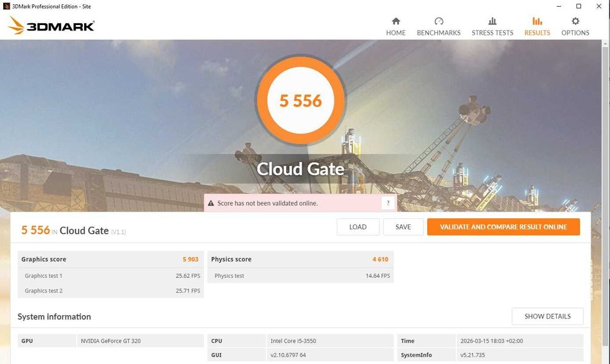Click the Physics score label
Screen dimensions: 610x364
[x=231, y=259]
